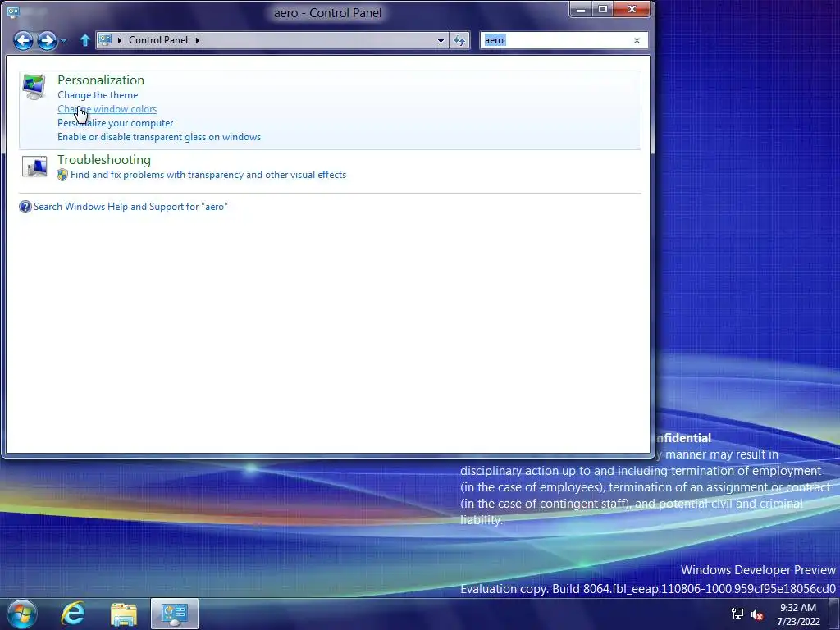Open the Personalization monitor icon

pyautogui.click(x=34, y=87)
